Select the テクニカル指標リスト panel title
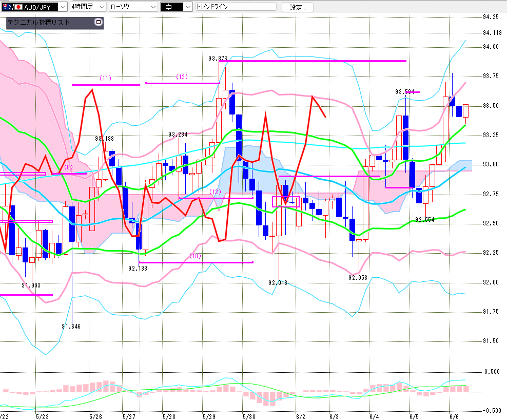 (38, 22)
